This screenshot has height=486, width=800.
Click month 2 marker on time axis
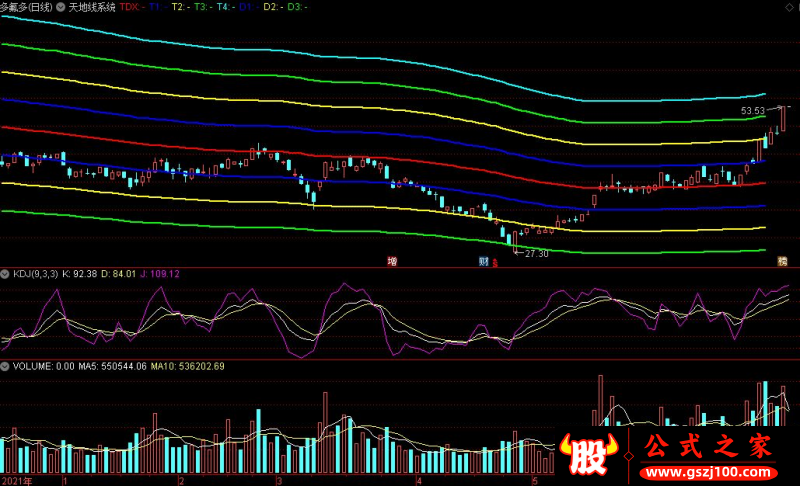pos(182,481)
